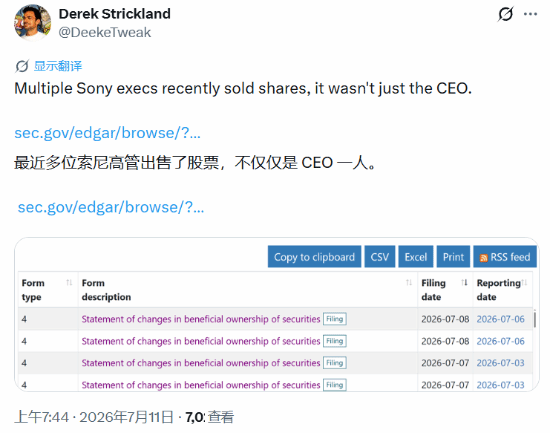
Task: Open the three-dot more options menu
Action: click(530, 14)
